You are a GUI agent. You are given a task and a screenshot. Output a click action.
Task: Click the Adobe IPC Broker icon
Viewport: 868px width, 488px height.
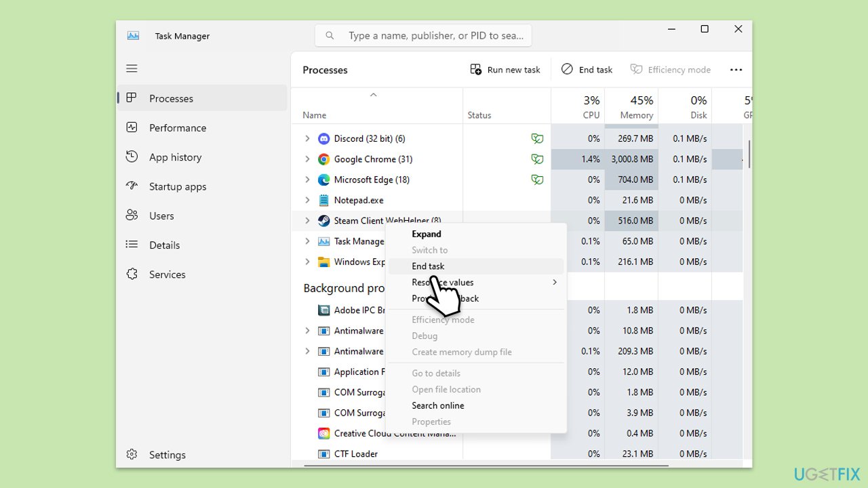tap(323, 310)
